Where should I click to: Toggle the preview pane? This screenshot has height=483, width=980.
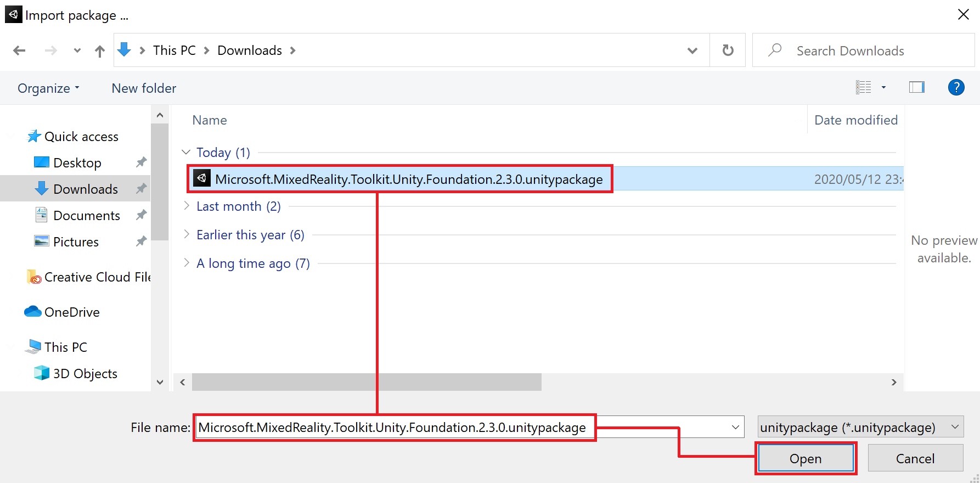[x=917, y=87]
